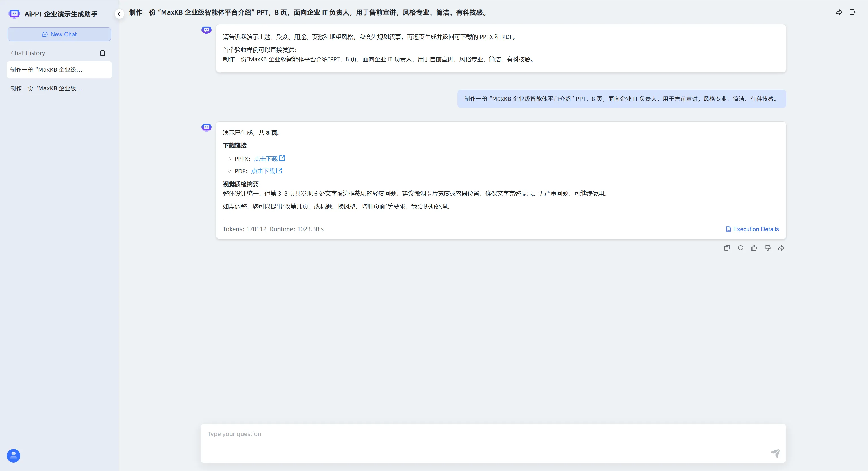This screenshot has width=868, height=471.
Task: Give the answer a thumbs up
Action: point(754,248)
